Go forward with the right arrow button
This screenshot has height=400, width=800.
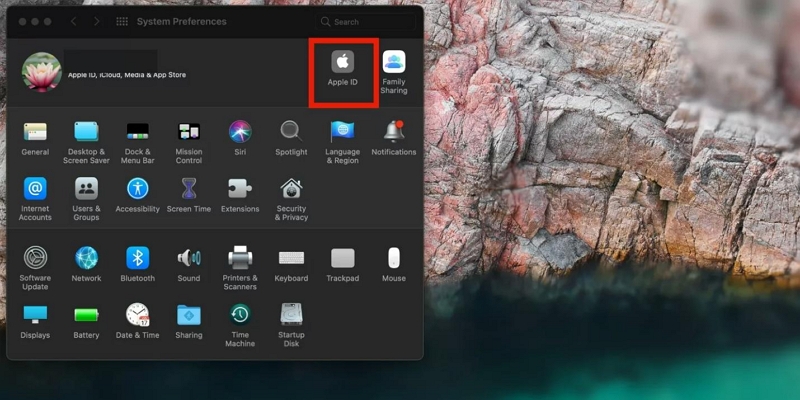96,21
